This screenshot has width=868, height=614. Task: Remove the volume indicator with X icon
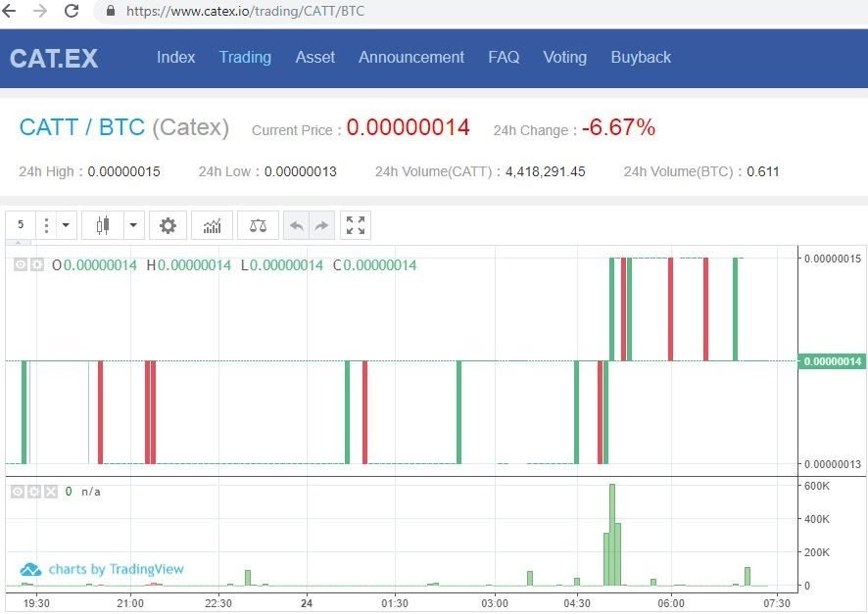point(51,492)
